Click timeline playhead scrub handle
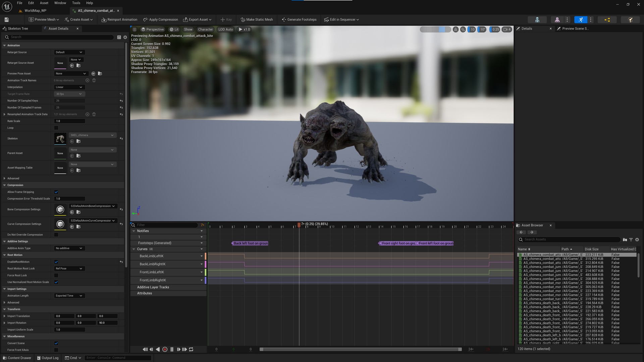Screen dimensions: 644x362 299,225
